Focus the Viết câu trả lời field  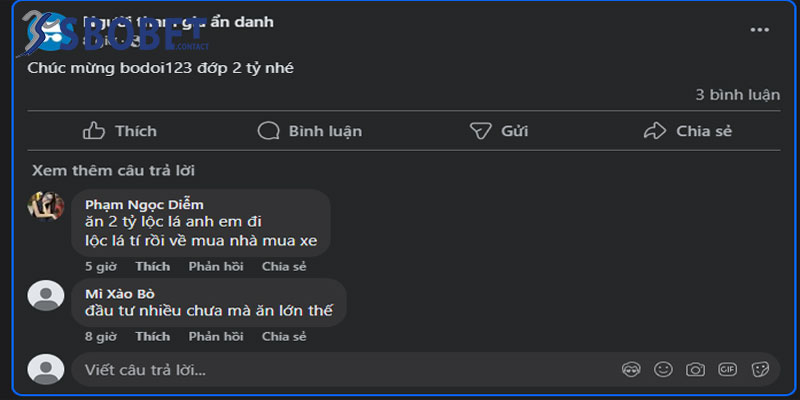(x=340, y=370)
